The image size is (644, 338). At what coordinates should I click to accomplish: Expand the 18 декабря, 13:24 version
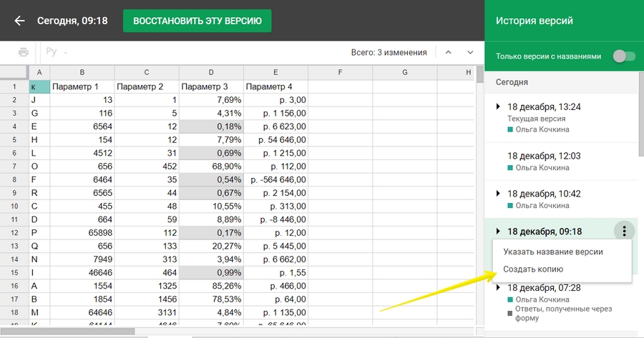pos(497,107)
